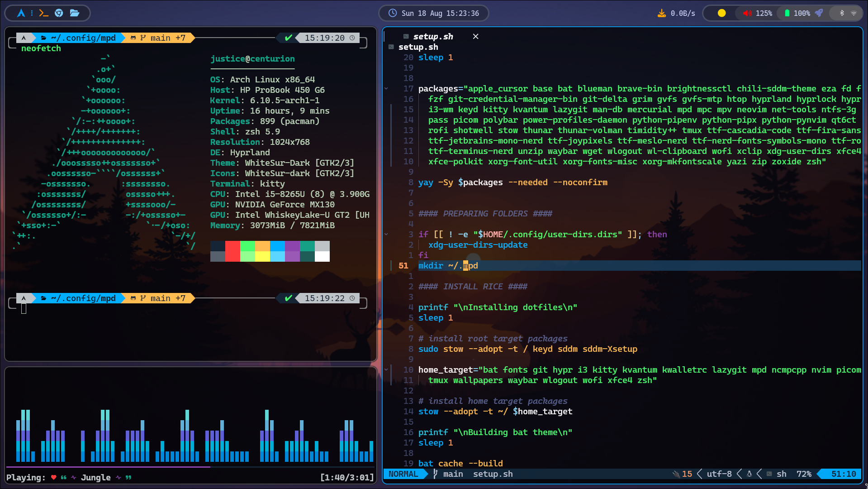Viewport: 868px width, 489px height.
Task: Select the setup.sh tab in Neovim
Action: 433,37
